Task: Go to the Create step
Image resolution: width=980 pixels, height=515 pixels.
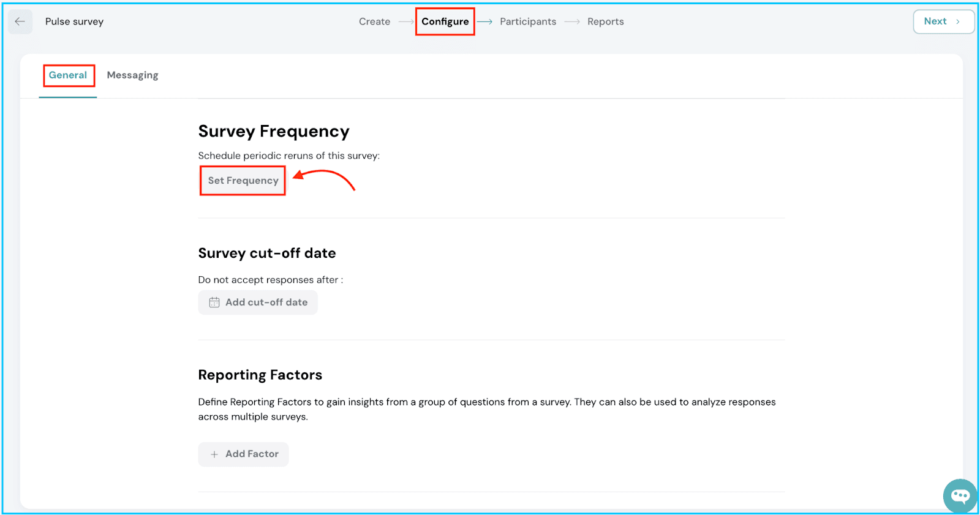Action: pos(374,21)
